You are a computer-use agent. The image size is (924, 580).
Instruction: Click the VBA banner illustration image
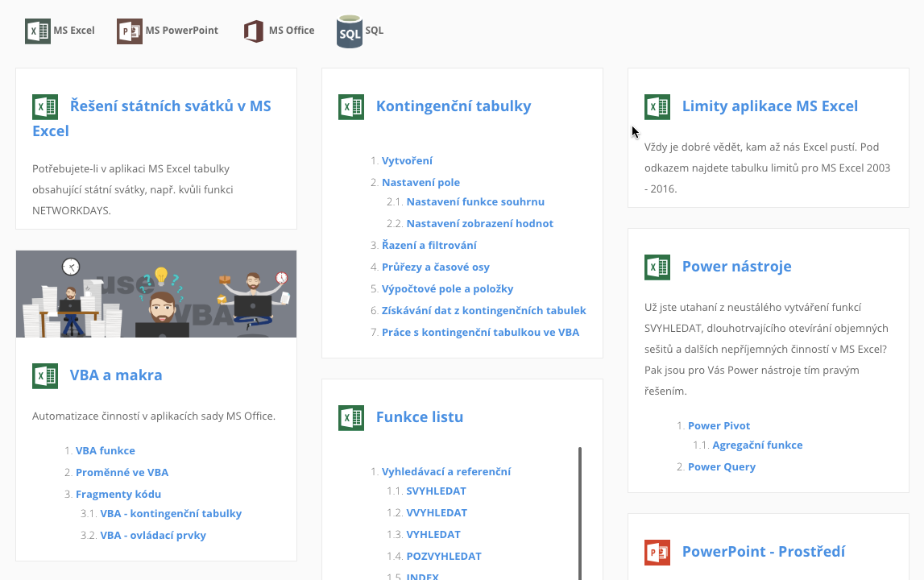[156, 294]
